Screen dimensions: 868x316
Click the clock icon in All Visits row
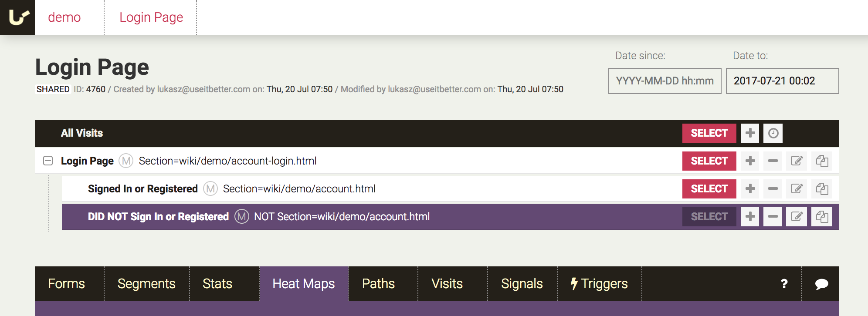773,133
